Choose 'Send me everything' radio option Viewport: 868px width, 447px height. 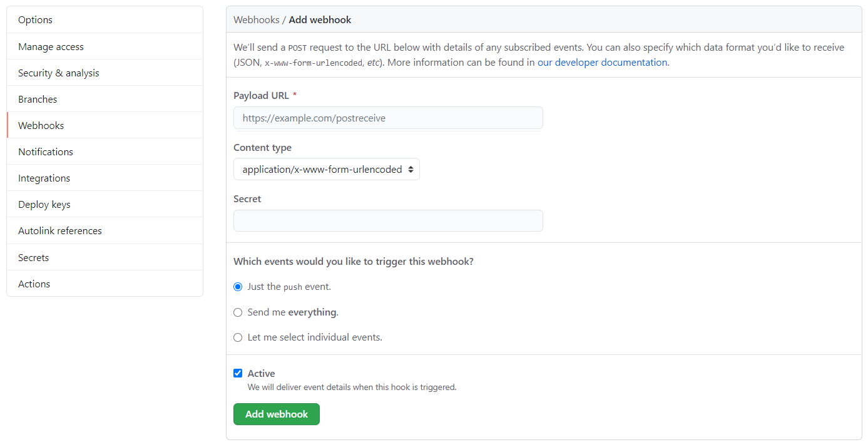click(238, 312)
